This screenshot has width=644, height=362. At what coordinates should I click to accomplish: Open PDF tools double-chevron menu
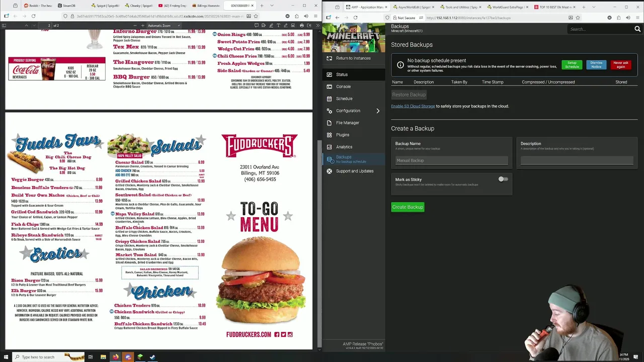(317, 25)
